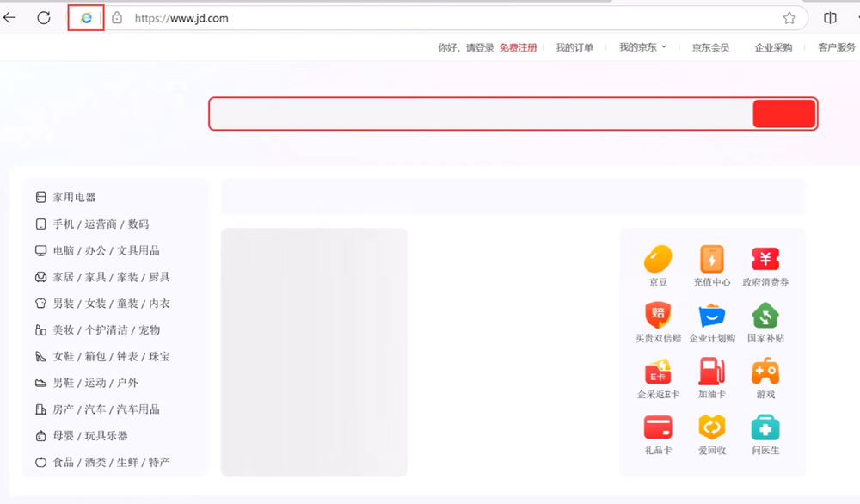
Task: Choose 电脑 / 办公 / 文具用品 category
Action: [106, 250]
